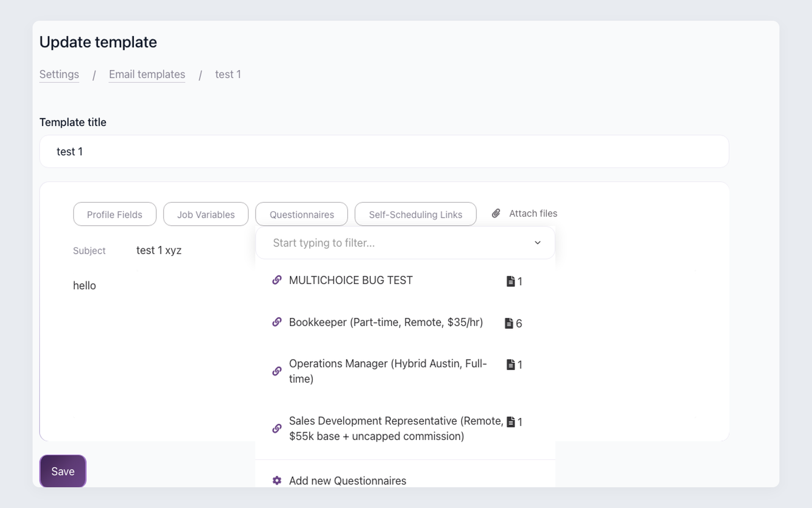This screenshot has height=508, width=812.
Task: Click the email body text hello
Action: click(84, 285)
